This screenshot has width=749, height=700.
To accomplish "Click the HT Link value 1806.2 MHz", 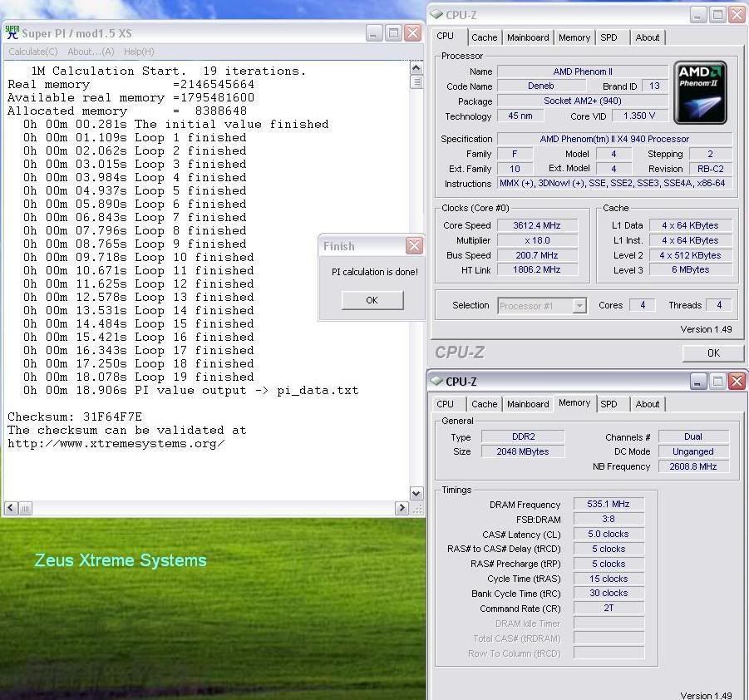I will pyautogui.click(x=537, y=270).
